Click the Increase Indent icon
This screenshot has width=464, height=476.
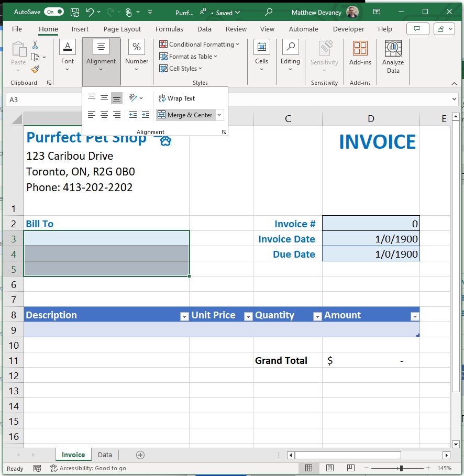pos(146,115)
